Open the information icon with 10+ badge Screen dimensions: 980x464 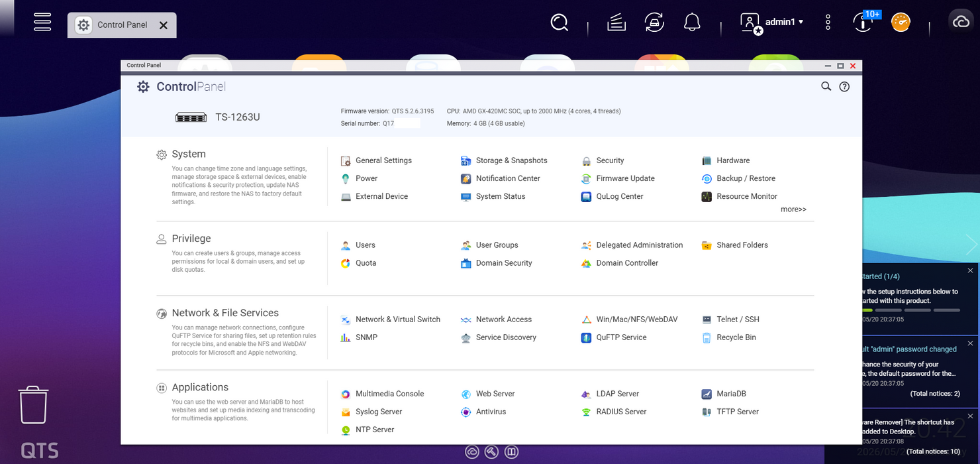863,22
